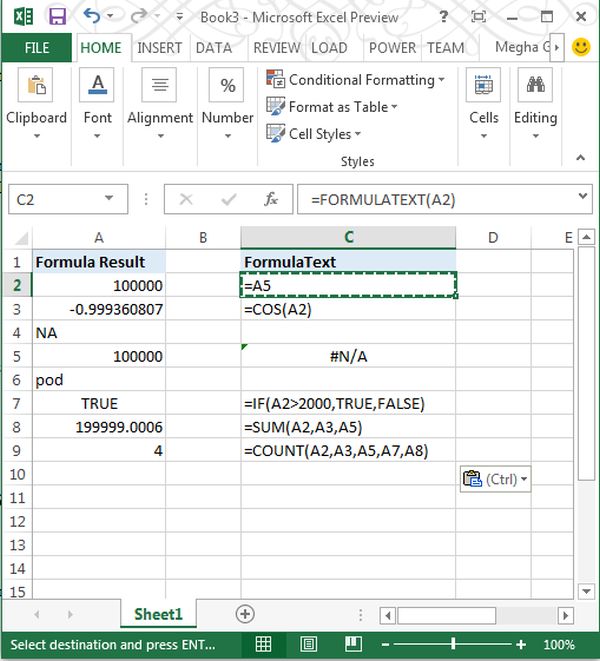Expand Cell Styles dropdown

[358, 134]
